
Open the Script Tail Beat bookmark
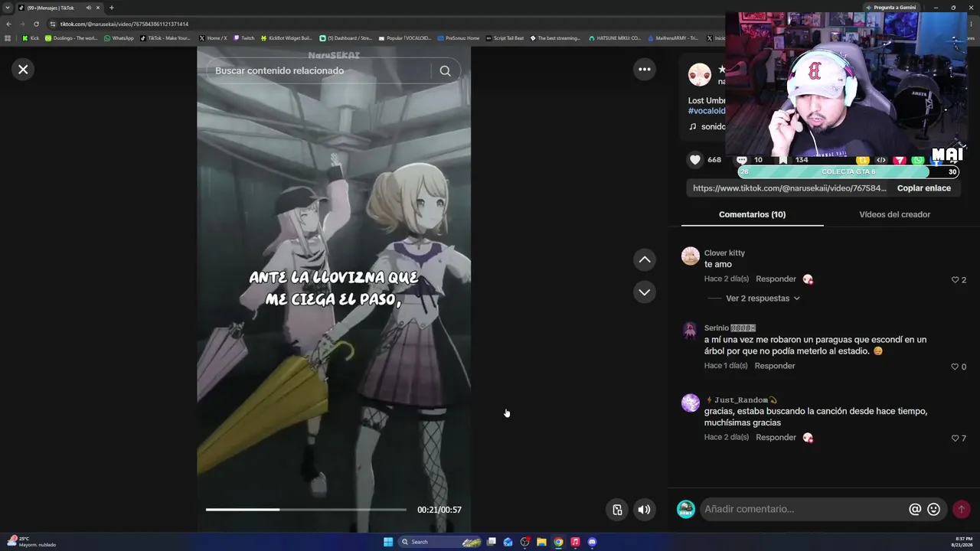click(505, 38)
